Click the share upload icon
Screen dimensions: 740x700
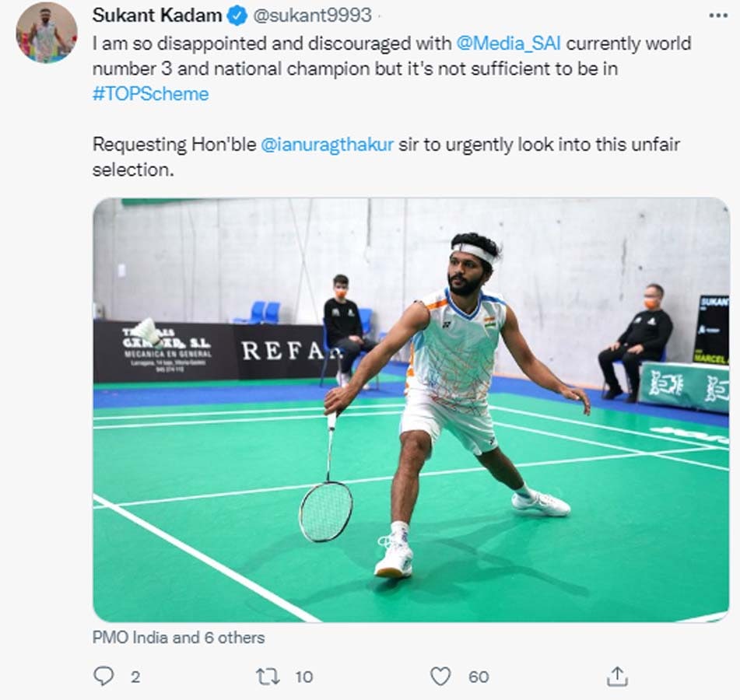click(x=617, y=676)
